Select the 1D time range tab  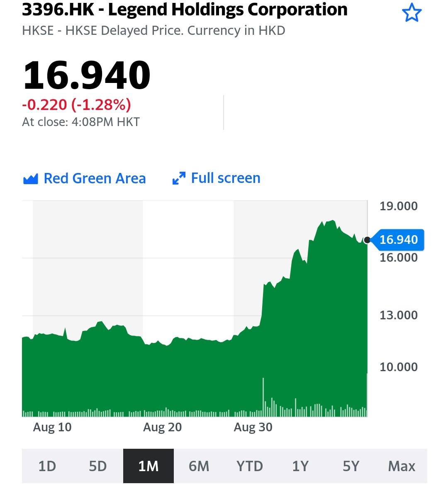point(47,466)
